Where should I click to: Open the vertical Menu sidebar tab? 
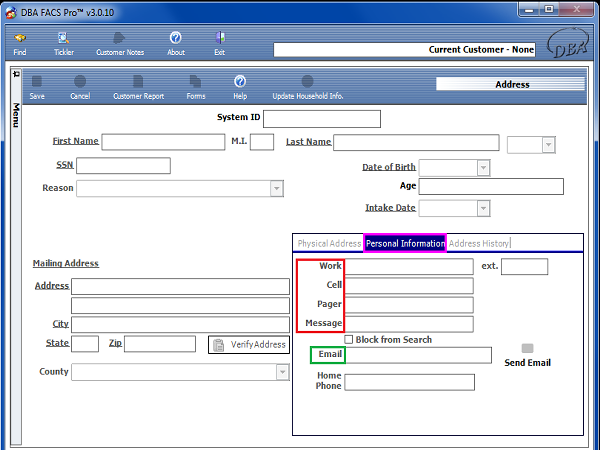(x=16, y=115)
